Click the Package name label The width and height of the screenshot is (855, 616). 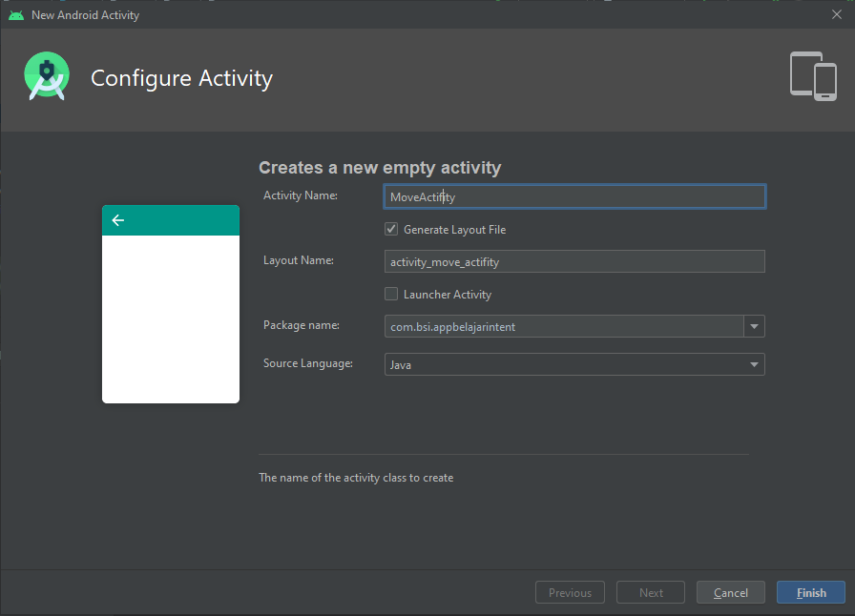pos(301,325)
